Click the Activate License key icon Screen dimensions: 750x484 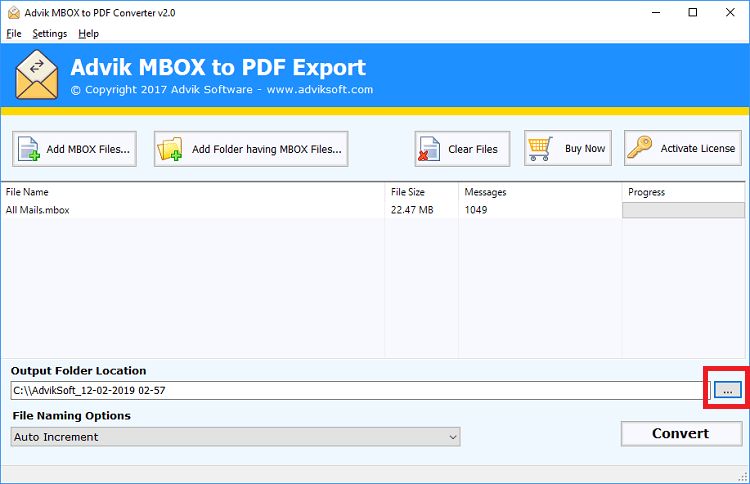point(640,147)
